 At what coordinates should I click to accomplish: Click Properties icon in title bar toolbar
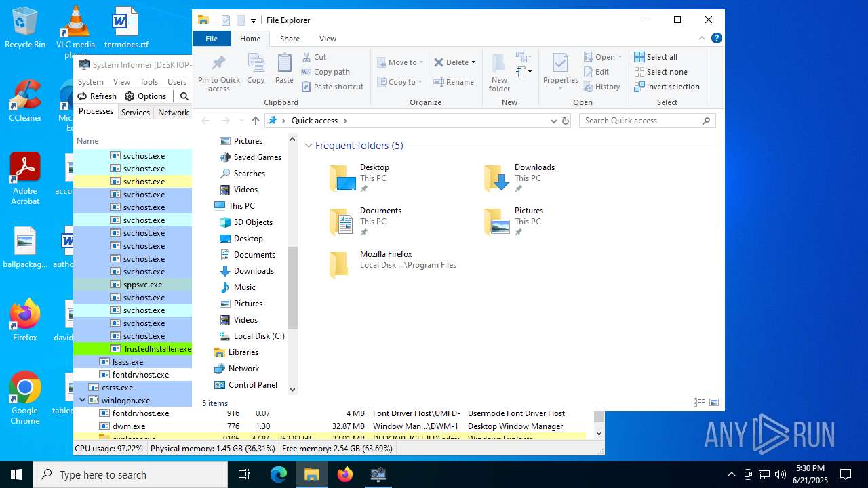[226, 20]
